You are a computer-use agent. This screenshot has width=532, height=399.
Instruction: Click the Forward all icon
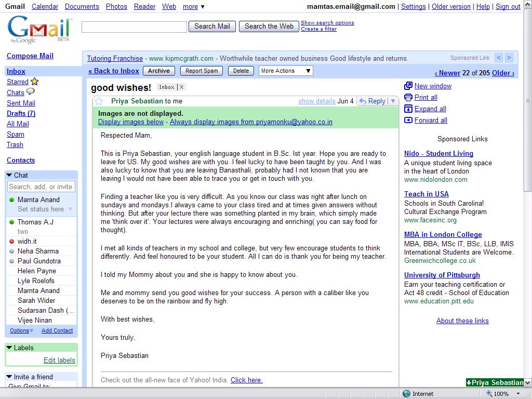(x=408, y=120)
